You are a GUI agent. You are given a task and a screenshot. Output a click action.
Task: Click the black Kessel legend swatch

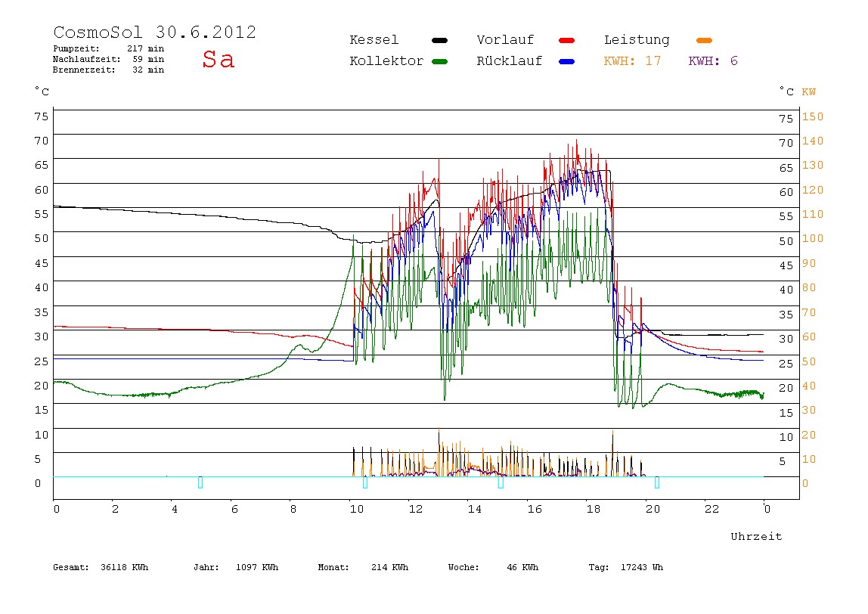pos(439,40)
